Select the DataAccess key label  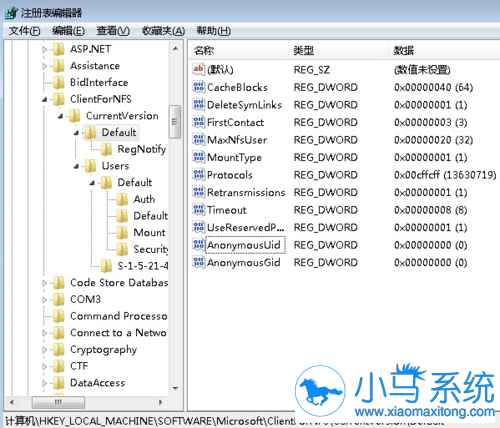coord(98,383)
